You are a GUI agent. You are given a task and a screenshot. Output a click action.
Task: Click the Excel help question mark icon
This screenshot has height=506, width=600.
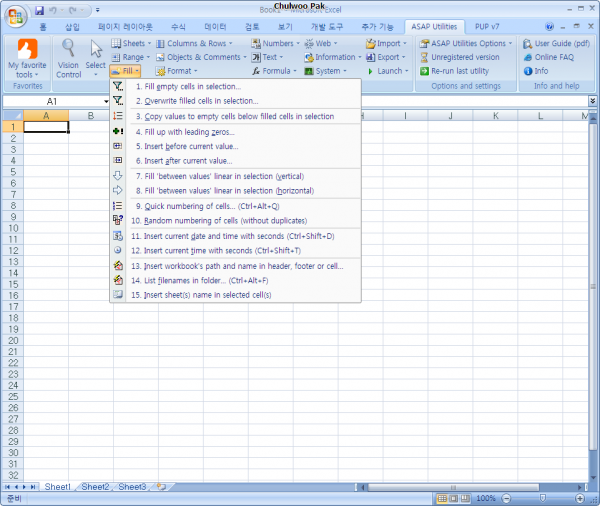pos(549,26)
